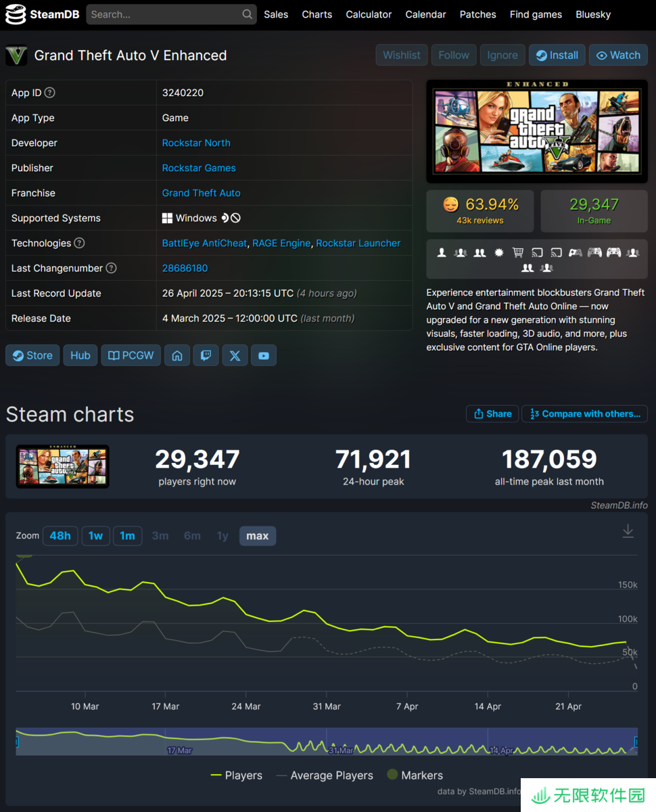Click the achievements starburst feature icon
Screen dimensions: 656x812
pyautogui.click(x=499, y=252)
